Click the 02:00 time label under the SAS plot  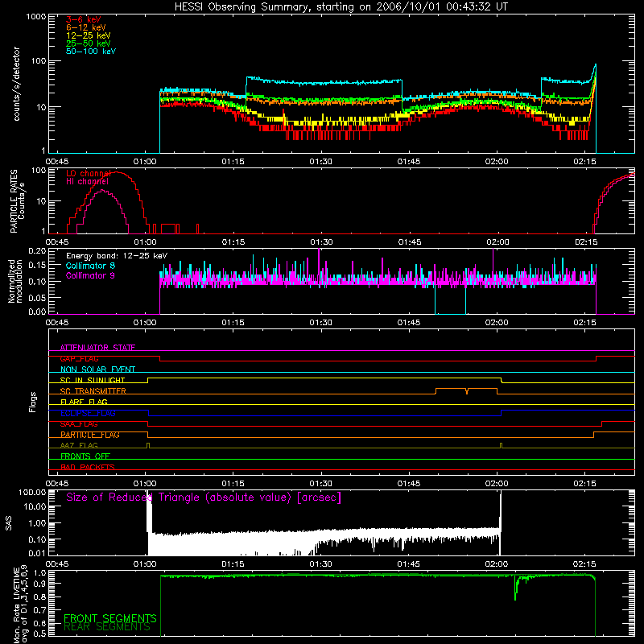497,564
